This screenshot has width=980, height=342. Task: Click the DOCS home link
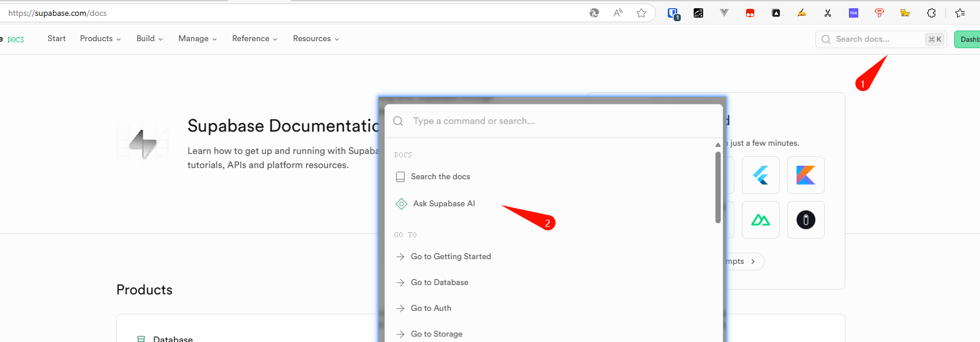[x=15, y=39]
